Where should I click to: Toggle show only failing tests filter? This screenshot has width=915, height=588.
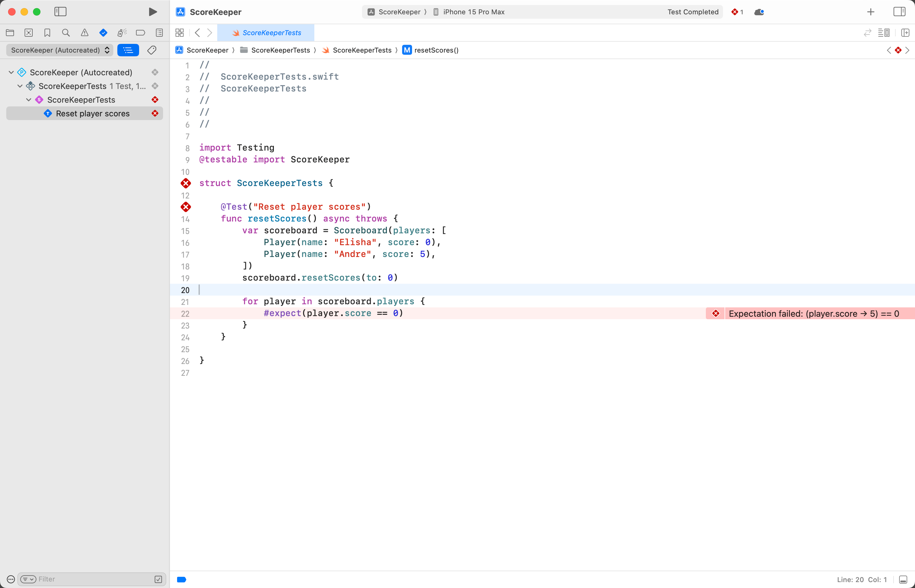click(158, 579)
